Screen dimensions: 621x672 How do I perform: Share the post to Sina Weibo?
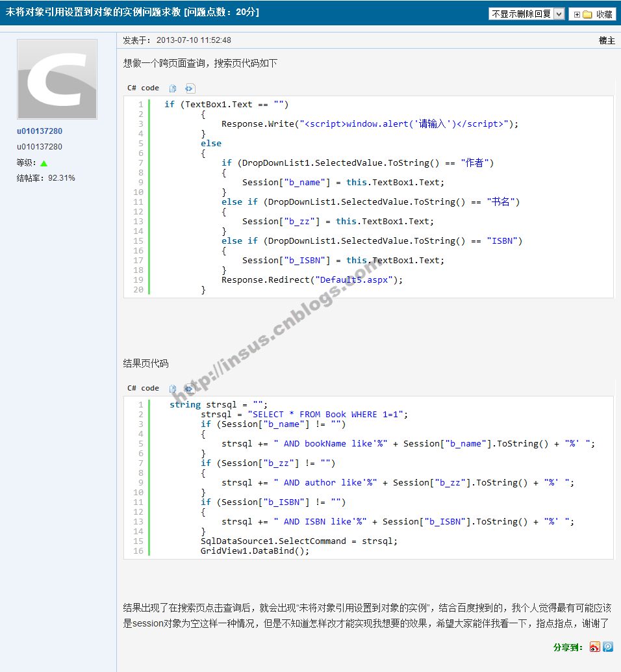[594, 647]
